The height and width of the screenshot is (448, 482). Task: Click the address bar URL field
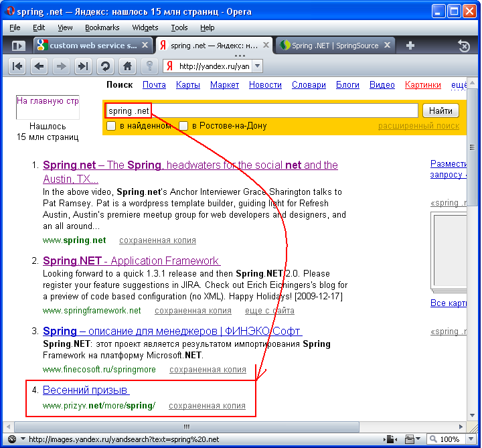pyautogui.click(x=214, y=66)
